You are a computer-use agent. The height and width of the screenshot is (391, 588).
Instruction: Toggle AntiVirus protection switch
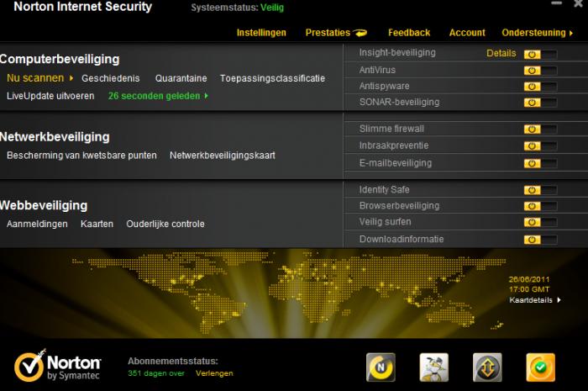[x=540, y=71]
